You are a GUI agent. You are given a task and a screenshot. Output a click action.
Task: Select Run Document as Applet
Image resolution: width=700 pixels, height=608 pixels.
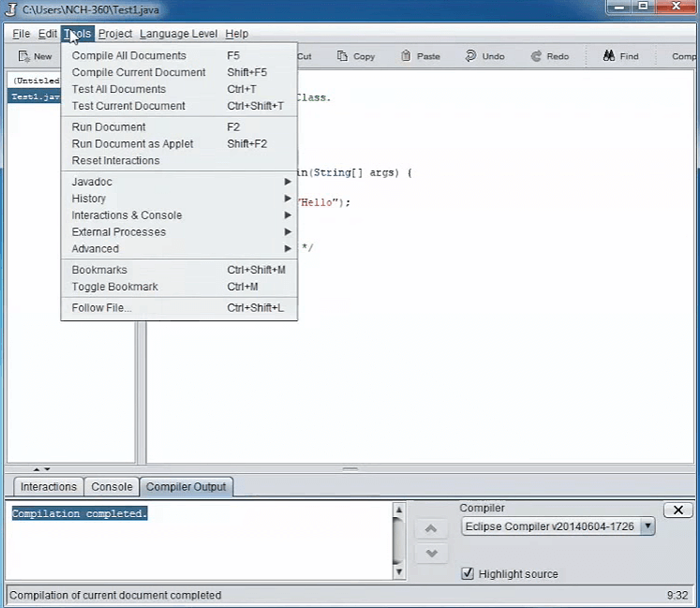179,143
